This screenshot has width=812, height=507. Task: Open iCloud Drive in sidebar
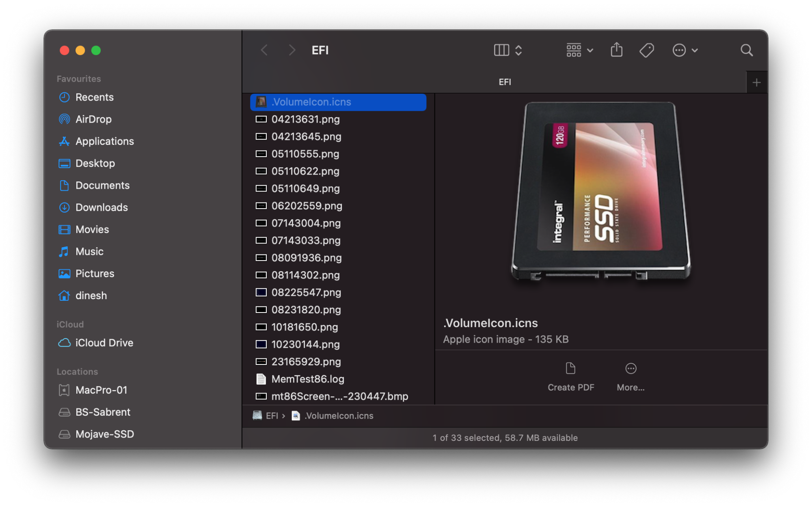[104, 343]
